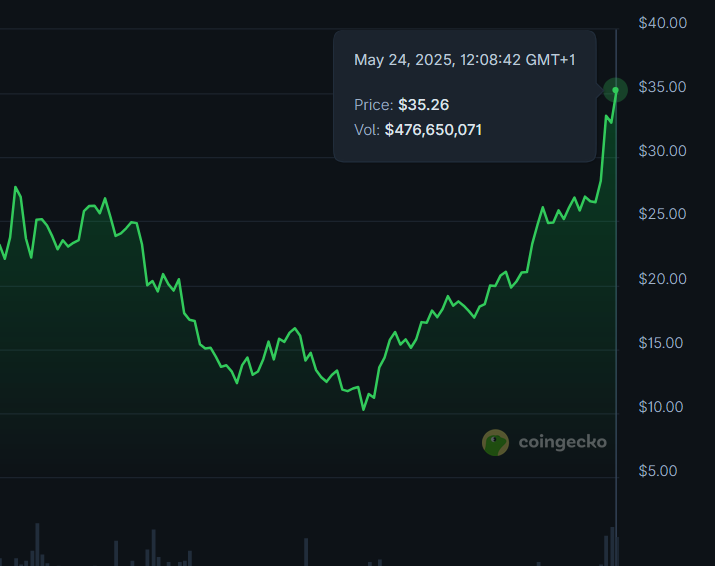Screen dimensions: 715x566
Task: Click the coingecko watermark text
Action: pyautogui.click(x=562, y=442)
